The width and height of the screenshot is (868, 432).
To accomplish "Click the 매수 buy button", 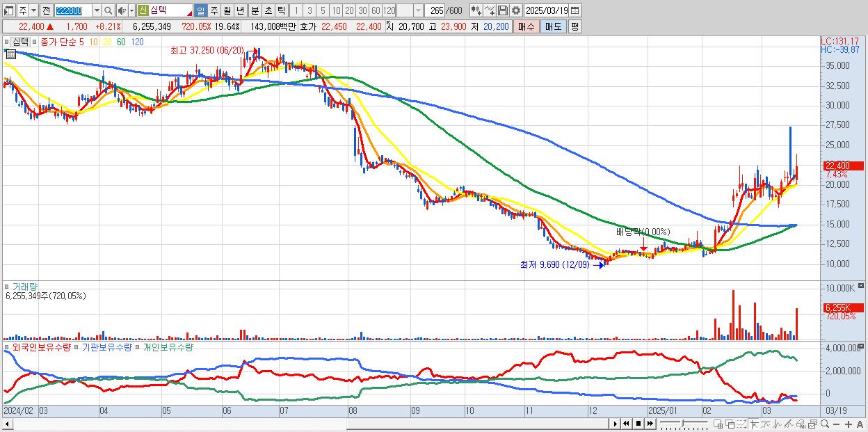I will point(527,26).
